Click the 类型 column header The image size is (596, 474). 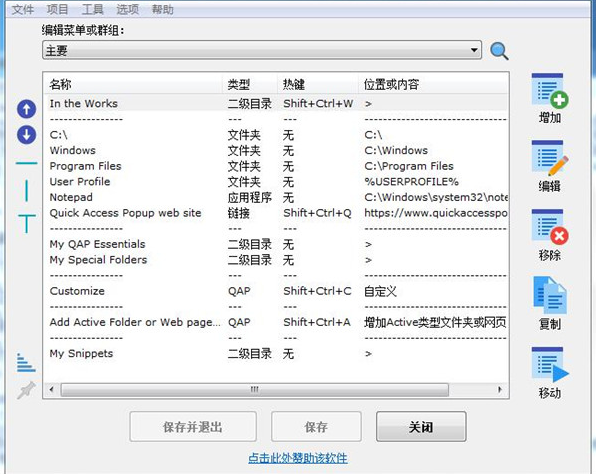(x=250, y=84)
